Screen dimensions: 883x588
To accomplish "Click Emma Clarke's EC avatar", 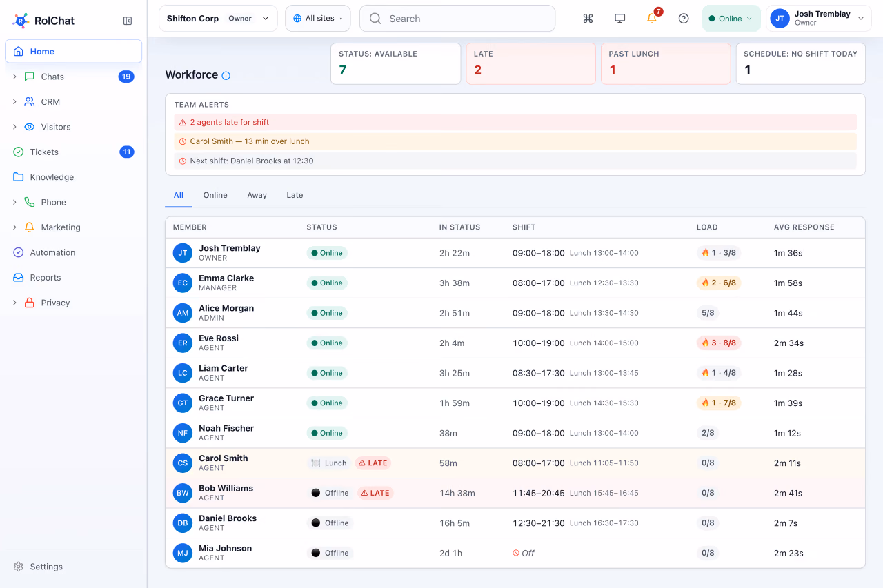I will [x=183, y=283].
